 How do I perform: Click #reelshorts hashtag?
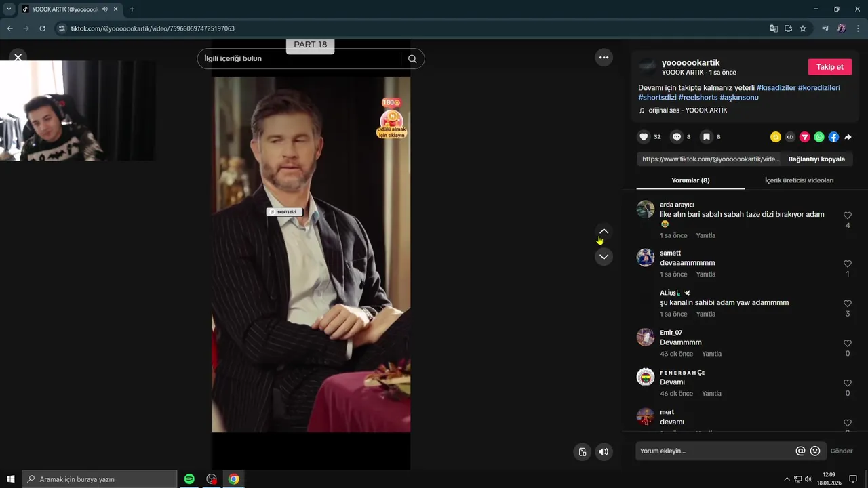698,98
